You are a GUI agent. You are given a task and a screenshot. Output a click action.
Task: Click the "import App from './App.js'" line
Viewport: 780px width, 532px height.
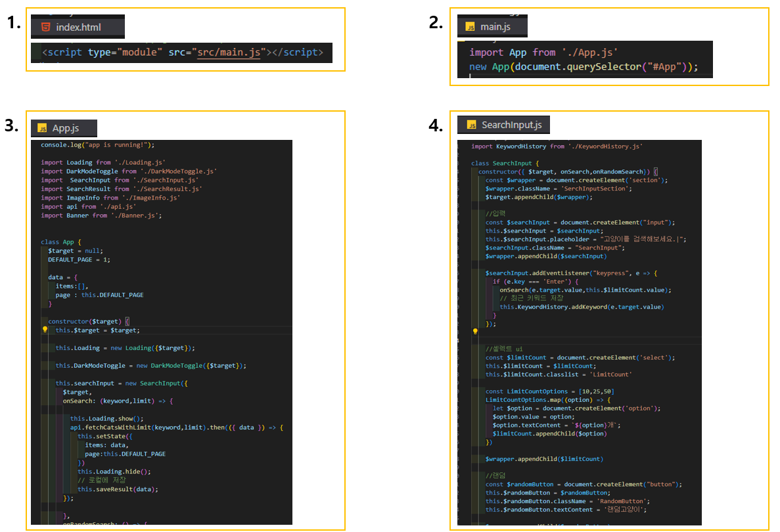[x=543, y=52]
